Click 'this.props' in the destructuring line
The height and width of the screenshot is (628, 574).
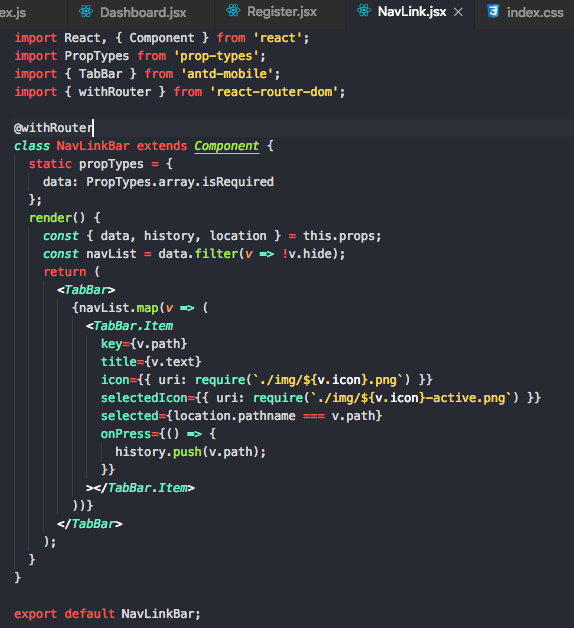pyautogui.click(x=339, y=236)
